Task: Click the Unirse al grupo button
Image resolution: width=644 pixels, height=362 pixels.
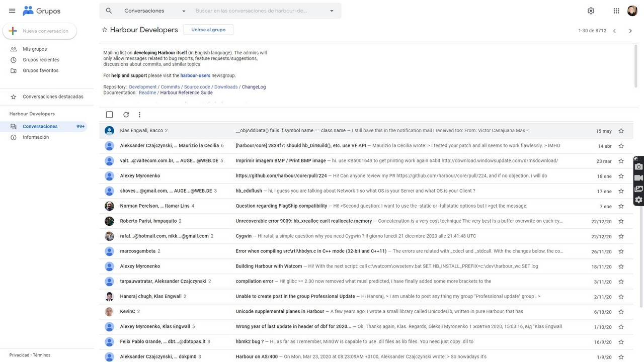Action: coord(208,30)
